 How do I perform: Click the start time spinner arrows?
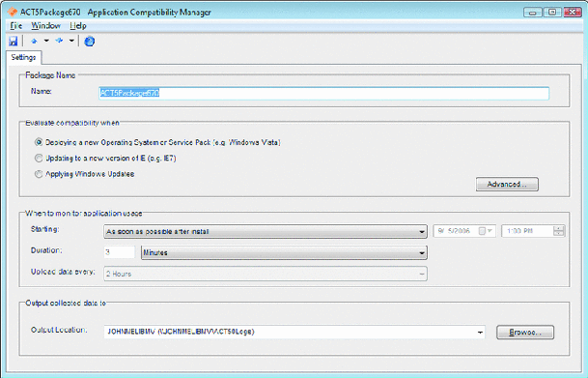(x=559, y=231)
